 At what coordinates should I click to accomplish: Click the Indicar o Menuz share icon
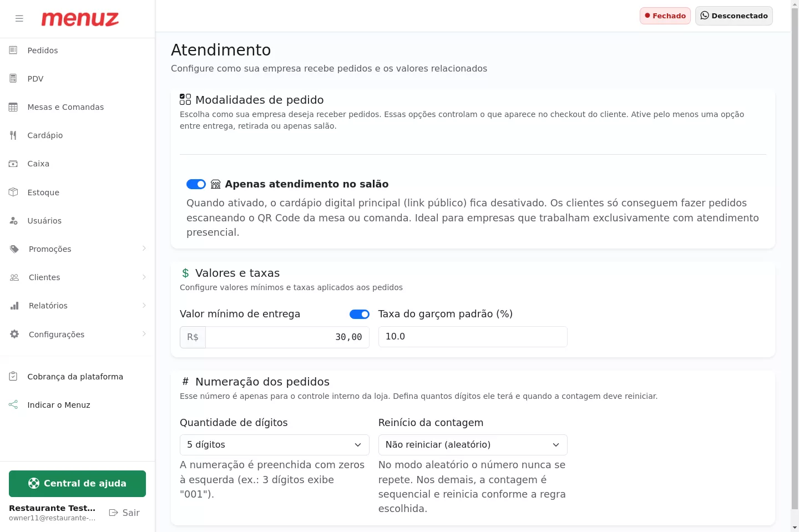tap(13, 404)
